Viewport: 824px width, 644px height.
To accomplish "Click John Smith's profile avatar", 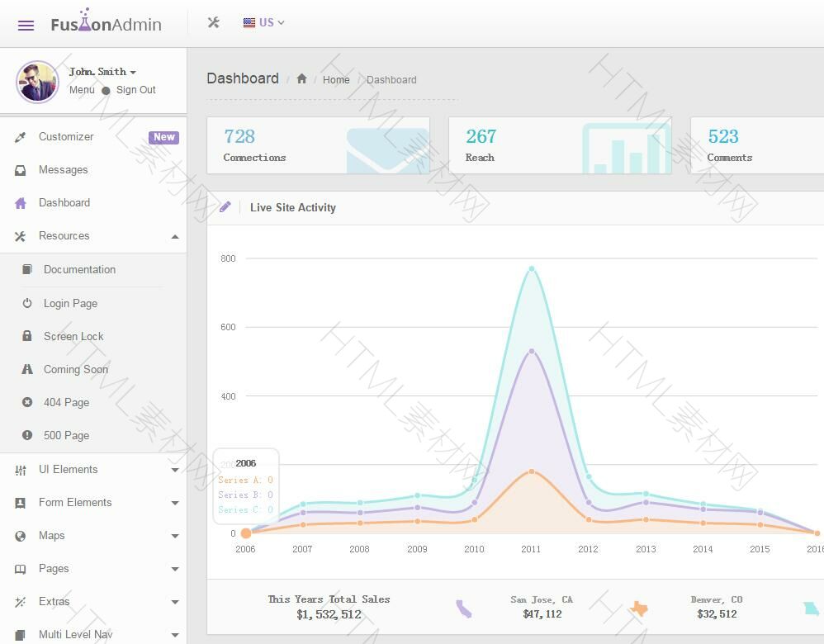I will pyautogui.click(x=37, y=82).
